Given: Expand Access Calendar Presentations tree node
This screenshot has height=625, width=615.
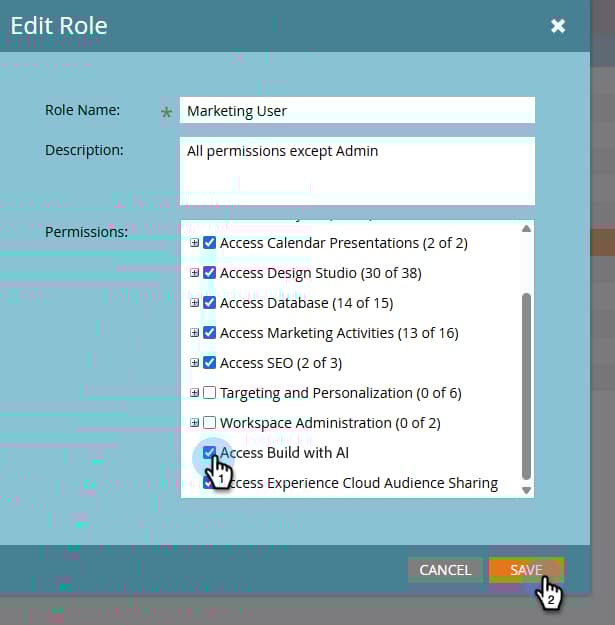Looking at the screenshot, I should pyautogui.click(x=194, y=243).
